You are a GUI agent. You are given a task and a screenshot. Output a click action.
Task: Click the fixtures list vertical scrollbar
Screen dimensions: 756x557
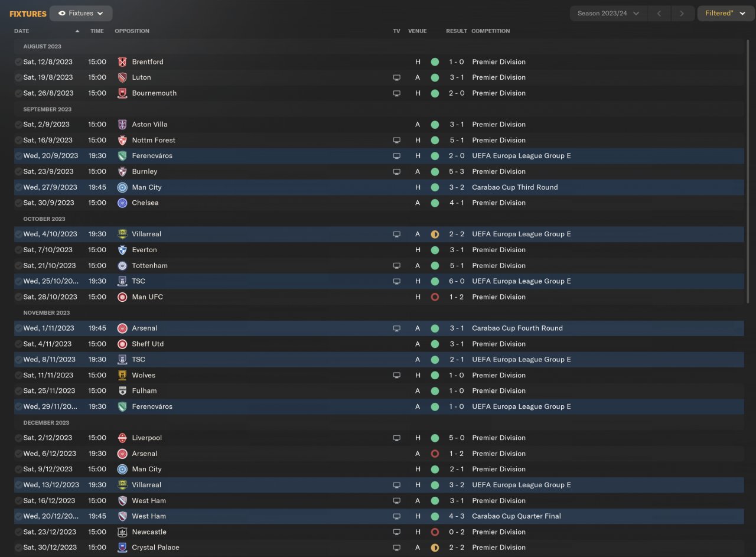[x=749, y=171]
